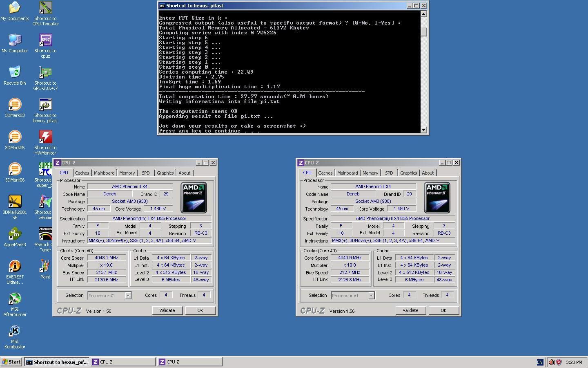
Task: Switch to first CPU-Z taskbar button
Action: click(x=123, y=362)
